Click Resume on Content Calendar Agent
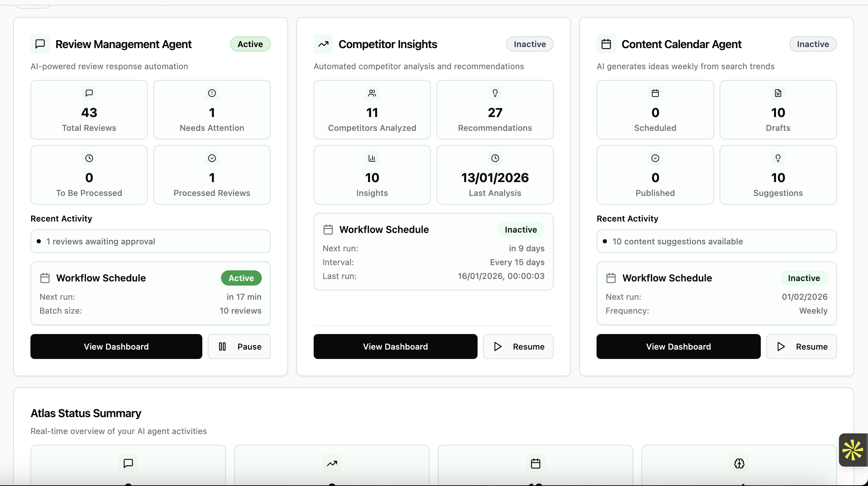Viewport: 868px width, 486px height. click(802, 346)
